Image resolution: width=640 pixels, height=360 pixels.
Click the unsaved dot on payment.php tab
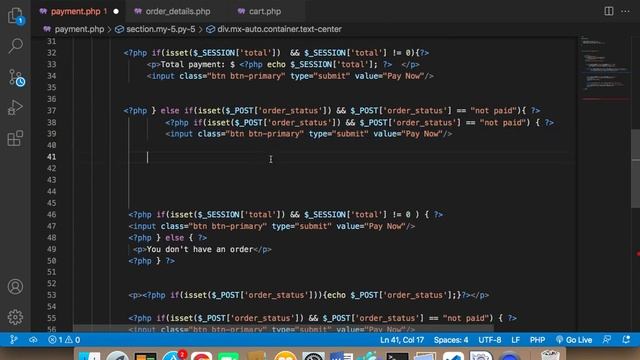(x=116, y=11)
